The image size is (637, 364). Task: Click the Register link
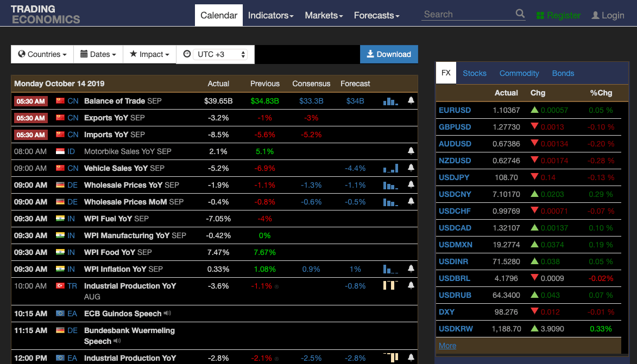tap(559, 15)
